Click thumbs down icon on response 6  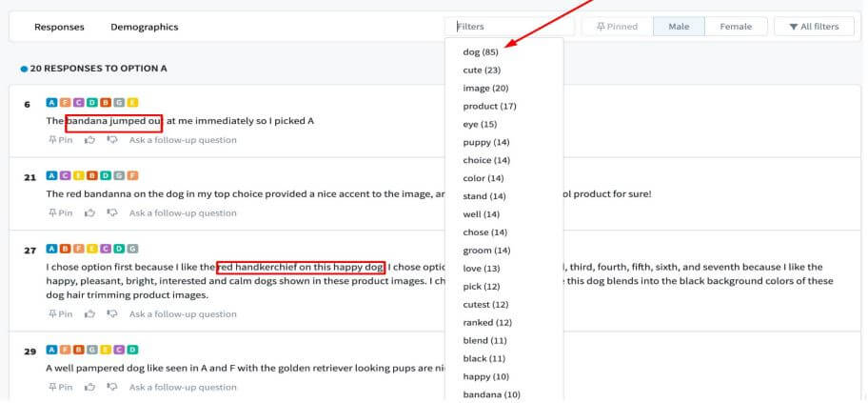coord(112,140)
